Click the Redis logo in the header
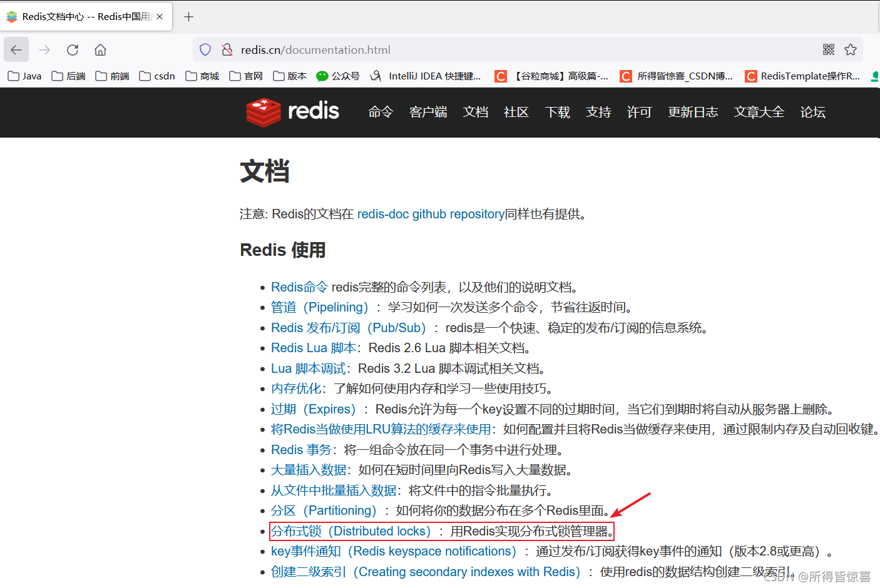 pos(292,112)
